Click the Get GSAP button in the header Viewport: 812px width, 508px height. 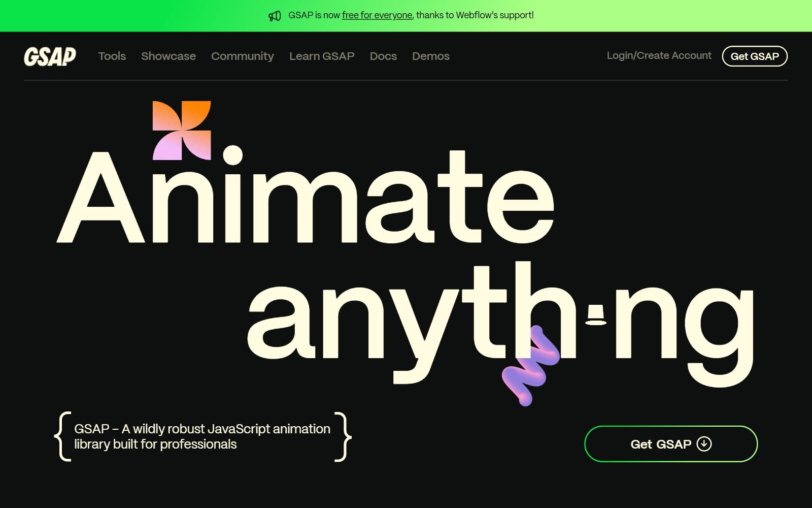tap(755, 56)
